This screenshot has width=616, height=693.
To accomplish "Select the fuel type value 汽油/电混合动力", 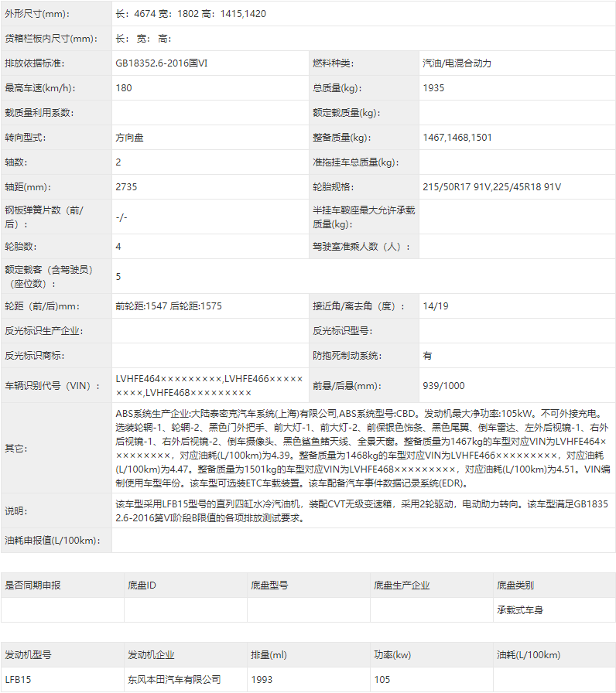I will [x=457, y=63].
